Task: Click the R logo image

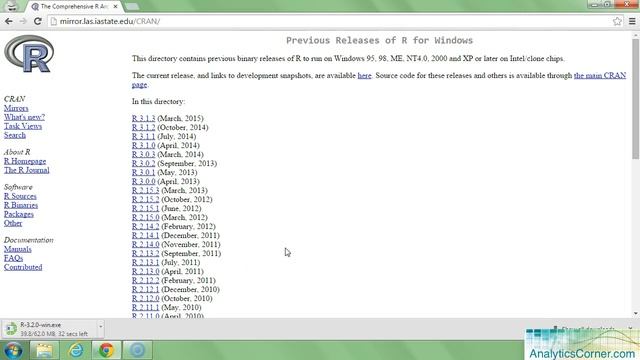Action: coord(29,54)
